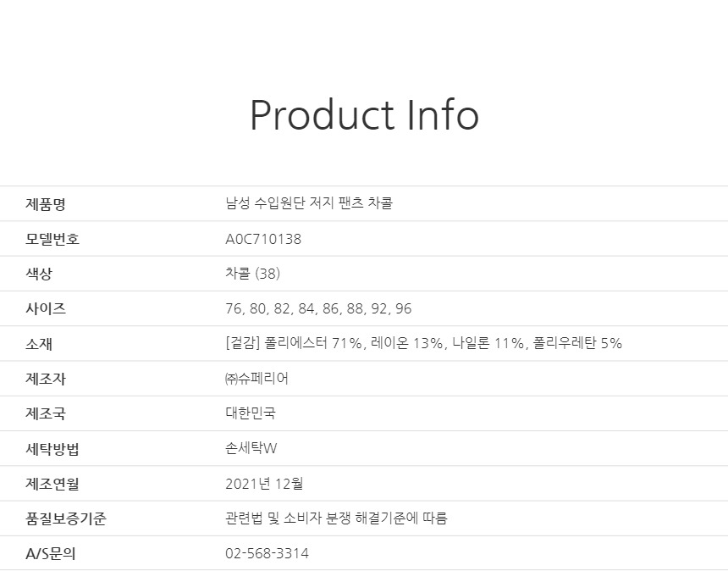
Task: Click the 제조자 label
Action: pyautogui.click(x=46, y=379)
